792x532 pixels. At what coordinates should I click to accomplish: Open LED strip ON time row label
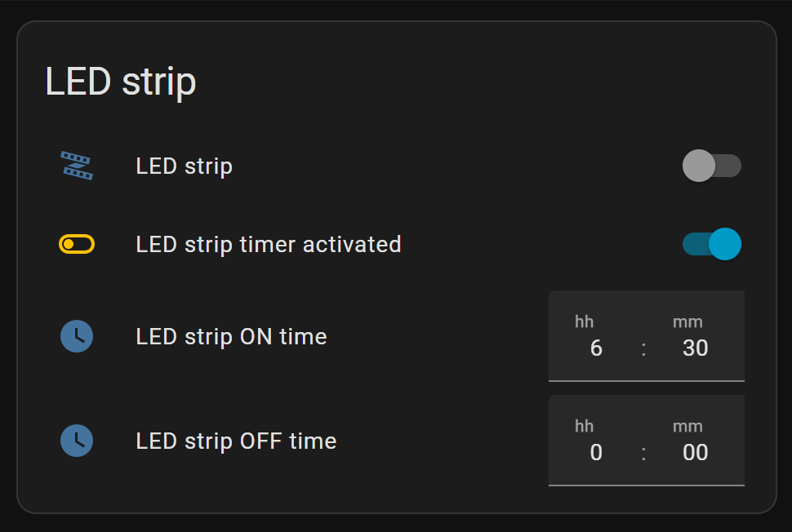tap(231, 336)
